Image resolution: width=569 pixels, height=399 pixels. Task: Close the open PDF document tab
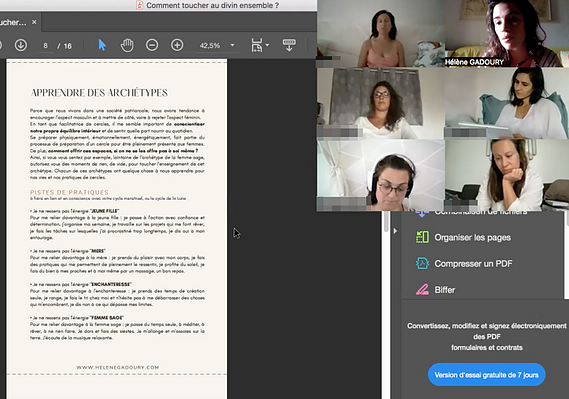click(x=34, y=22)
